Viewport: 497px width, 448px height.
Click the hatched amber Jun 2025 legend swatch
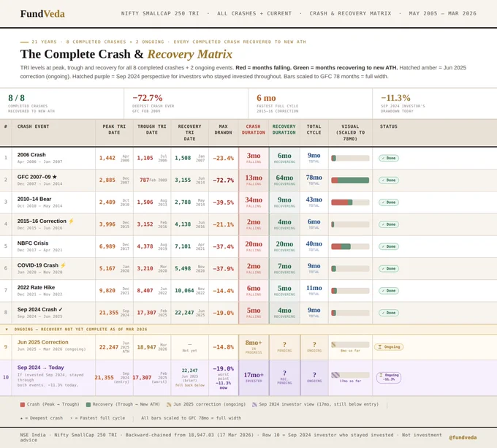tap(169, 405)
